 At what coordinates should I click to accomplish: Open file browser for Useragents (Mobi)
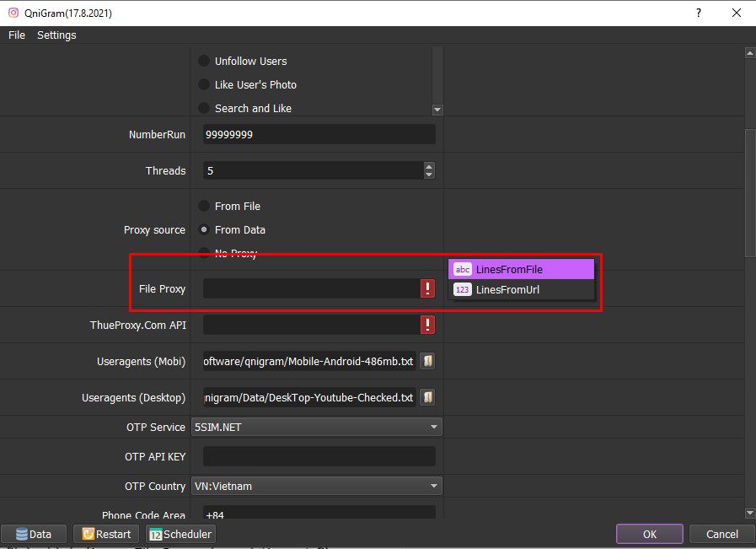point(427,361)
